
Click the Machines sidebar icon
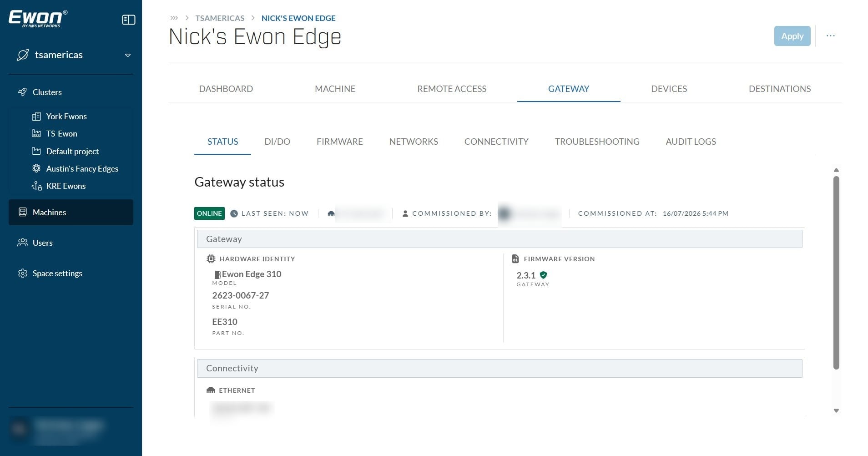(22, 212)
